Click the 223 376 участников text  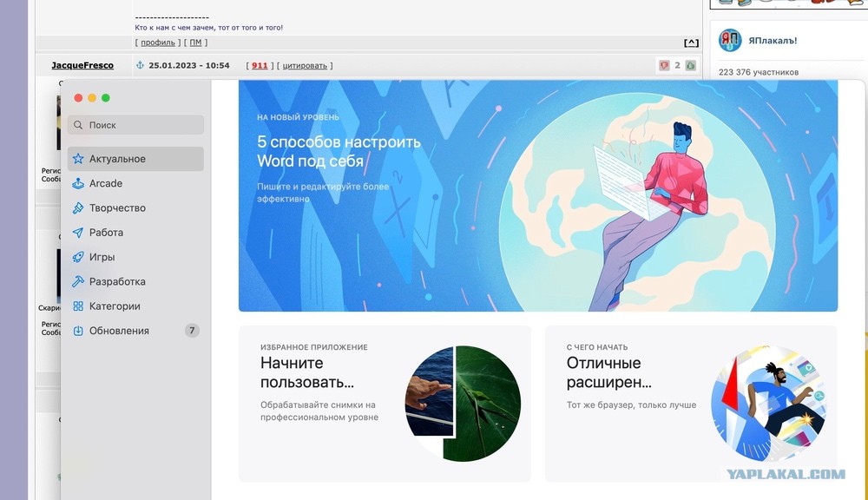759,72
